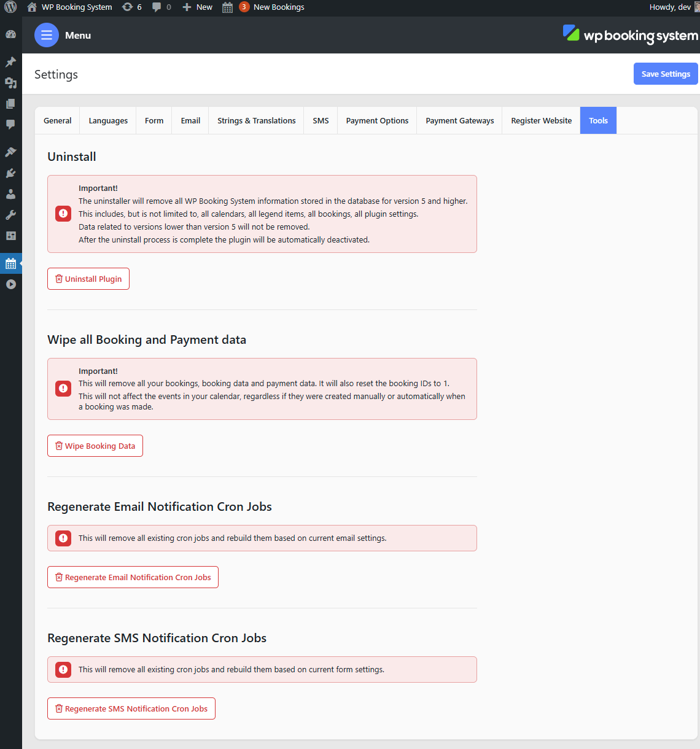Open the WordPress logo menu
The height and width of the screenshot is (749, 700).
coord(10,7)
